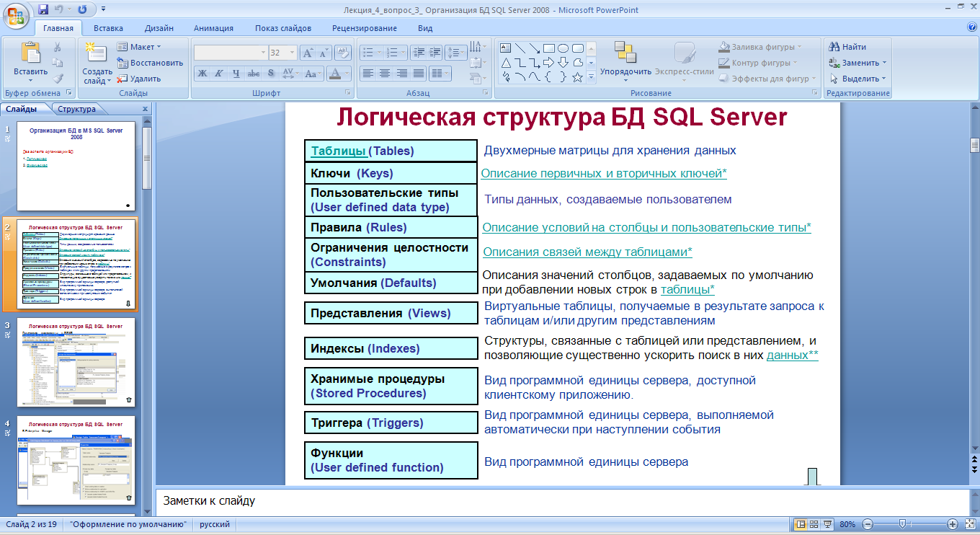Customize Quick Access Toolbar dropdown
This screenshot has width=980, height=535.
coord(102,9)
